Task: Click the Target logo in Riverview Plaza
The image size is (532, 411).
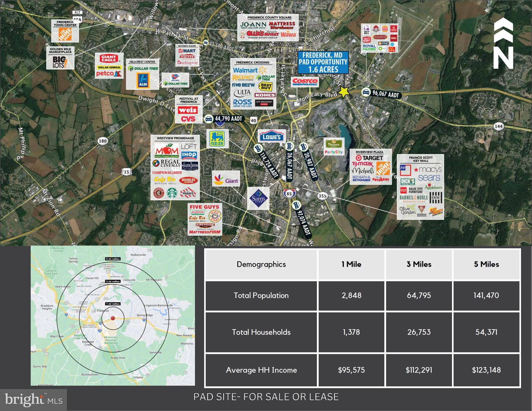Action: click(370, 158)
